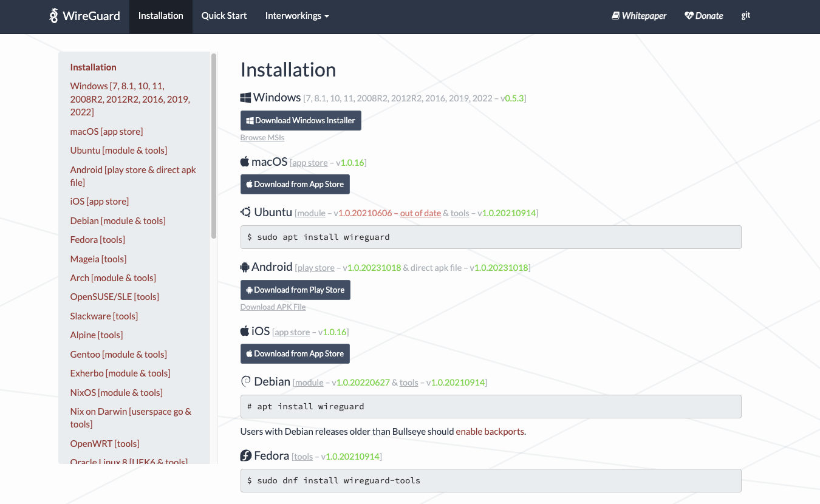Go to the Installation nav tab
Image resolution: width=820 pixels, height=504 pixels.
point(161,16)
